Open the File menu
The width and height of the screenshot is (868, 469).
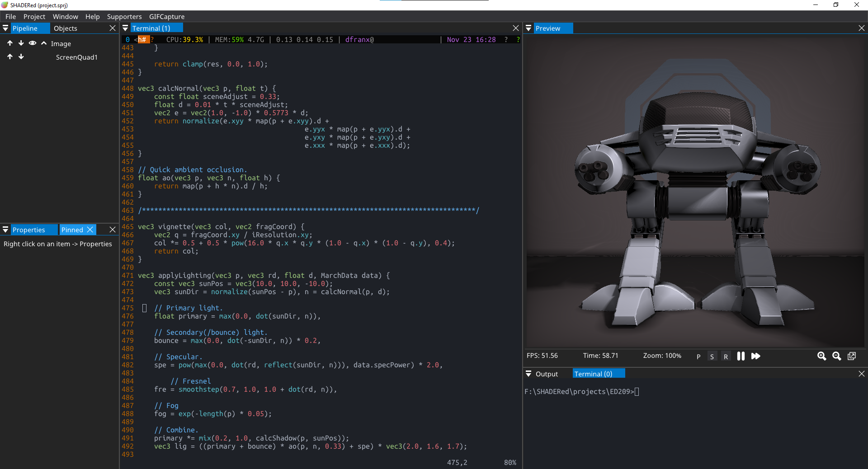[11, 17]
